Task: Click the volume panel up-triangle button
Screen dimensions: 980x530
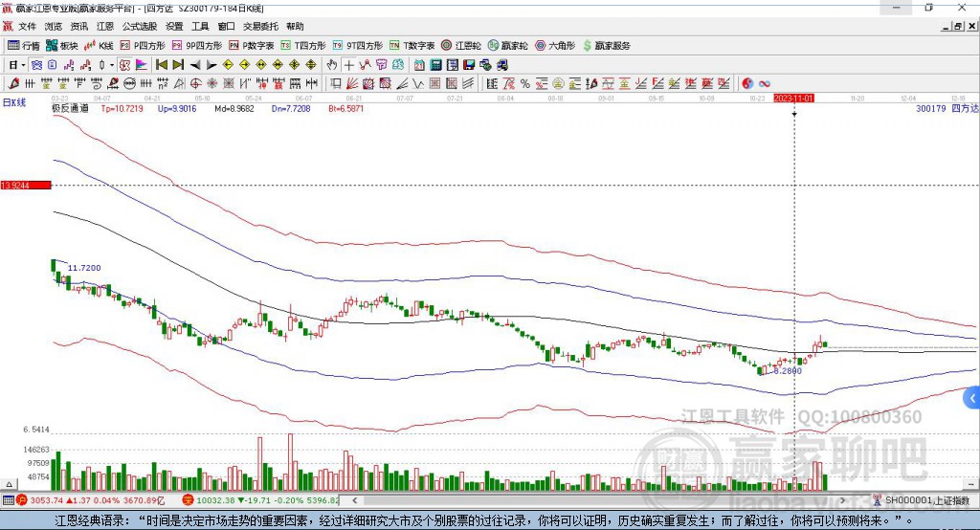Action: (9, 484)
